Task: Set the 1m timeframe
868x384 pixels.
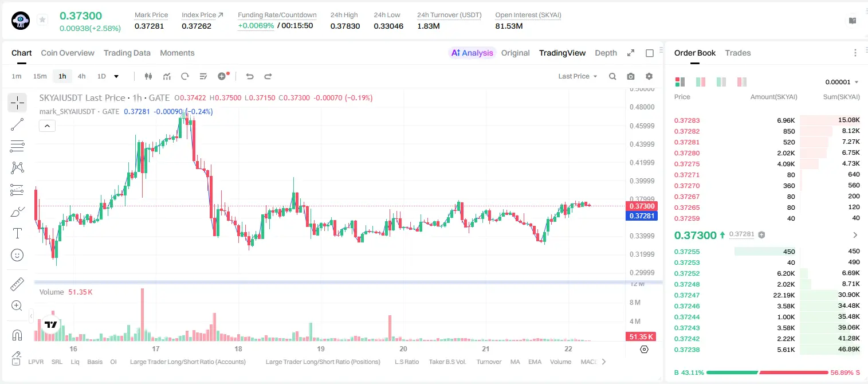Action: click(17, 76)
